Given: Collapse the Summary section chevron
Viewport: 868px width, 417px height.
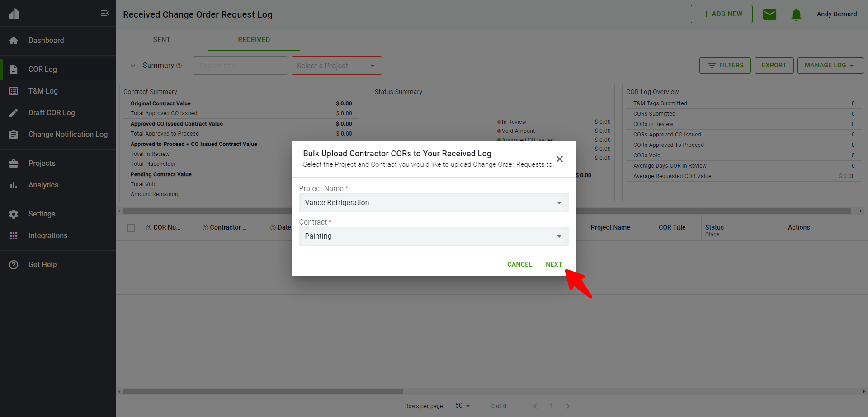Looking at the screenshot, I should 133,66.
